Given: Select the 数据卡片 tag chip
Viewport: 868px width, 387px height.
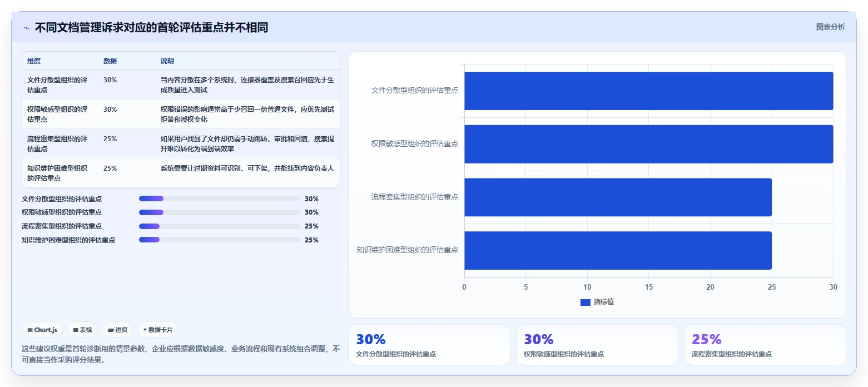Looking at the screenshot, I should click(x=158, y=330).
